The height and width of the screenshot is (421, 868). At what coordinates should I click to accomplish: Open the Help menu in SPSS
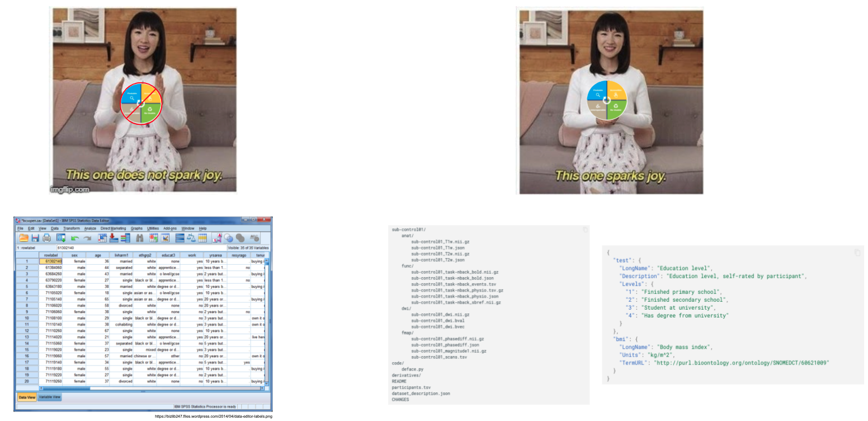pyautogui.click(x=202, y=228)
